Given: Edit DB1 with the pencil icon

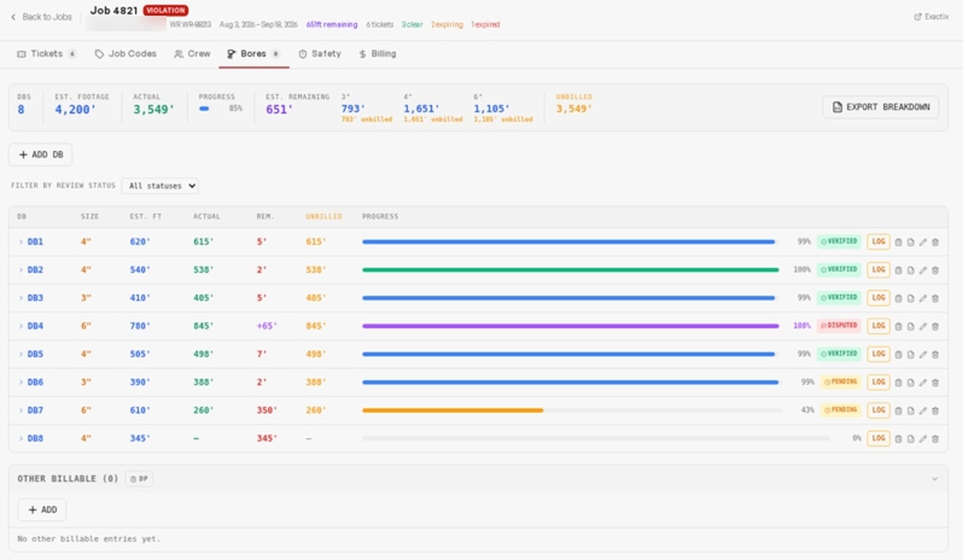Looking at the screenshot, I should click(x=923, y=242).
